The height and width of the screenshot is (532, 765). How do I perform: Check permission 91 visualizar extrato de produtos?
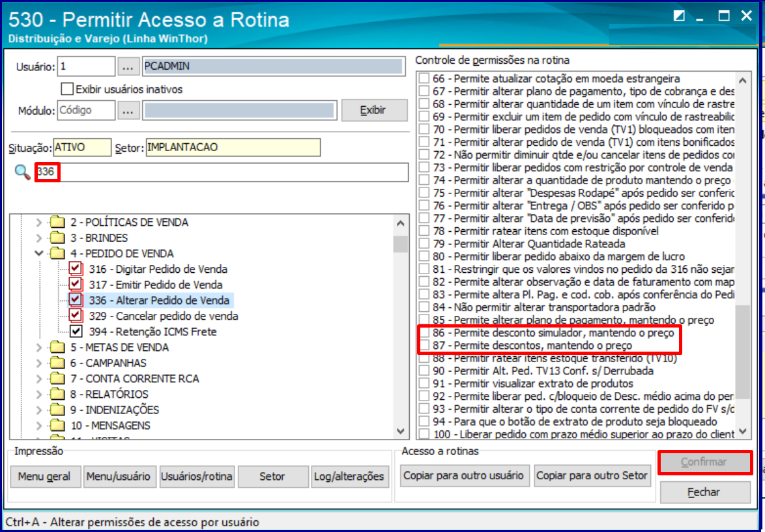[x=424, y=384]
